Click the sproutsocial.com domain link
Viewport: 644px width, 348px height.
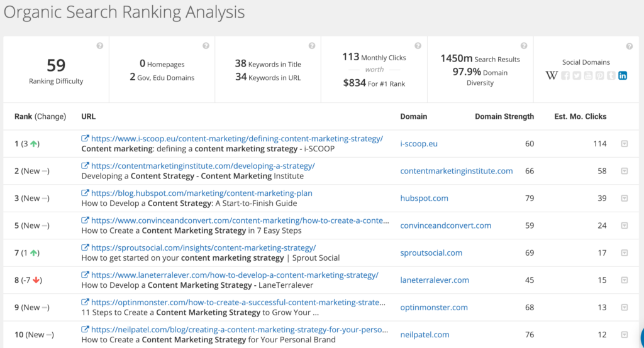point(431,253)
